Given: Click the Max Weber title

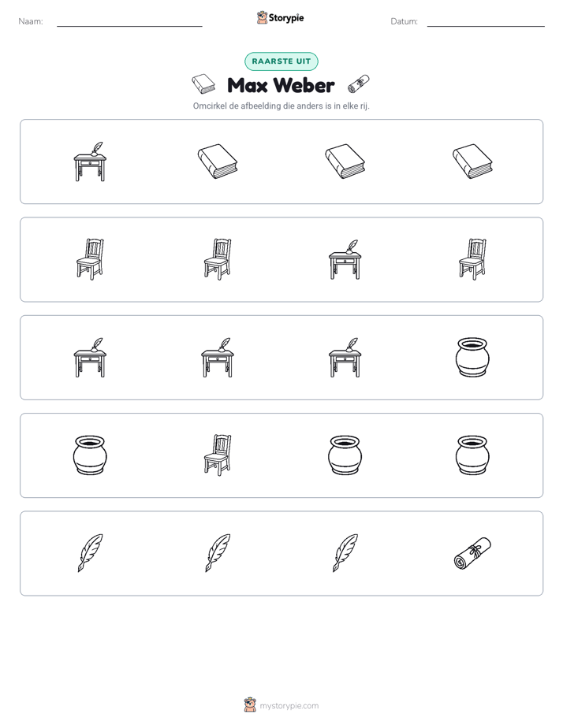Looking at the screenshot, I should pos(281,85).
